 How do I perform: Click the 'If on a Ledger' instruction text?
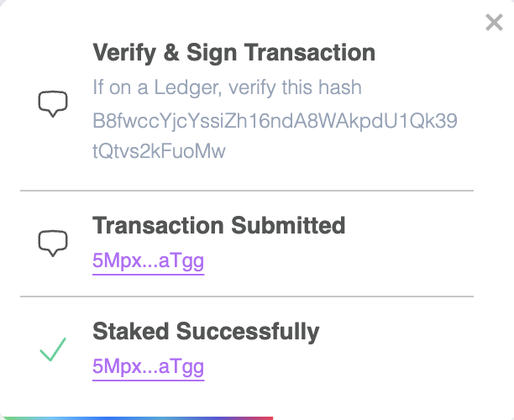pos(227,88)
